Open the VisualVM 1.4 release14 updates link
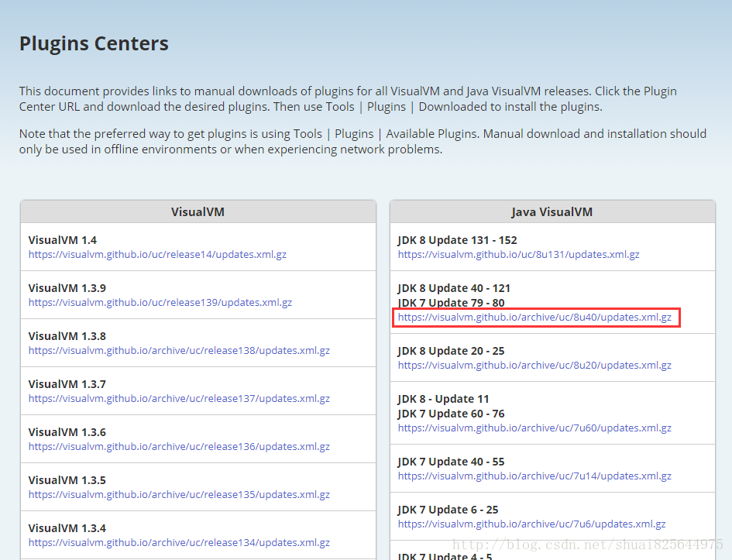 pos(157,254)
